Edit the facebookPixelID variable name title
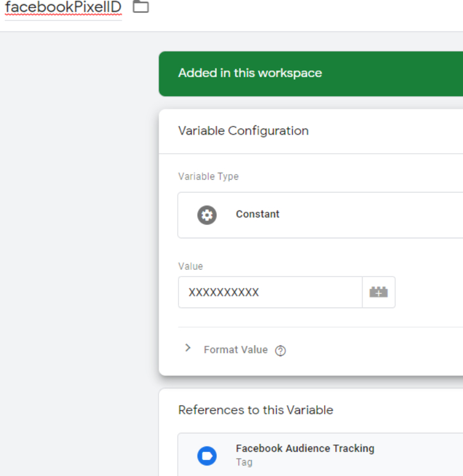Viewport: 463px width, 476px height. coord(64,8)
